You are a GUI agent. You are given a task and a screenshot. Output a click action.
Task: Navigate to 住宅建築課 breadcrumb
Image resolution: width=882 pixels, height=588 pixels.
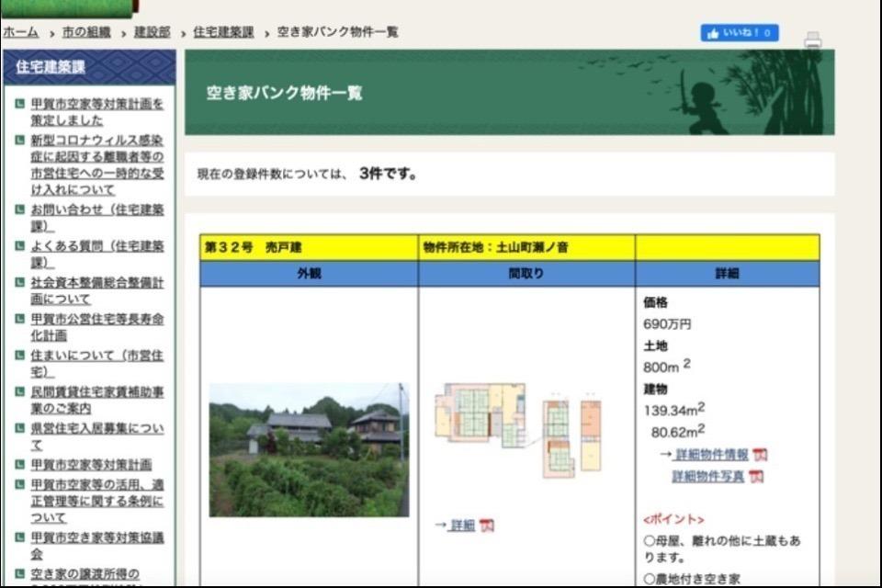pos(223,32)
